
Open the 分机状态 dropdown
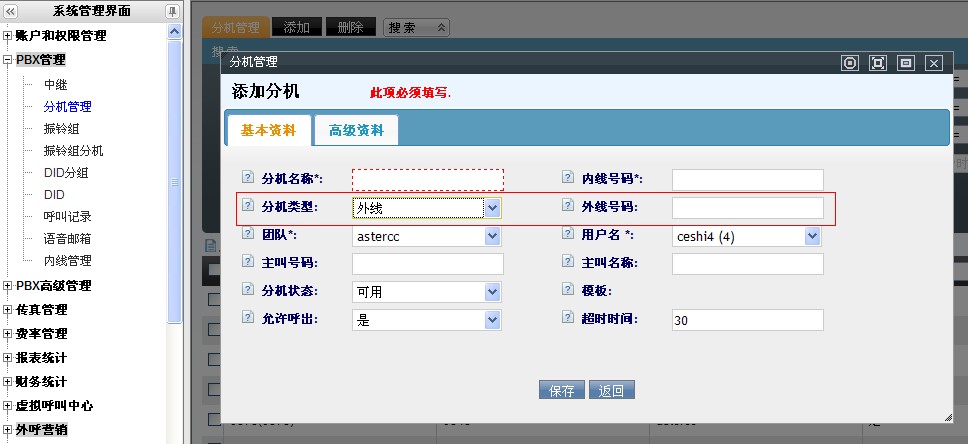click(x=491, y=292)
